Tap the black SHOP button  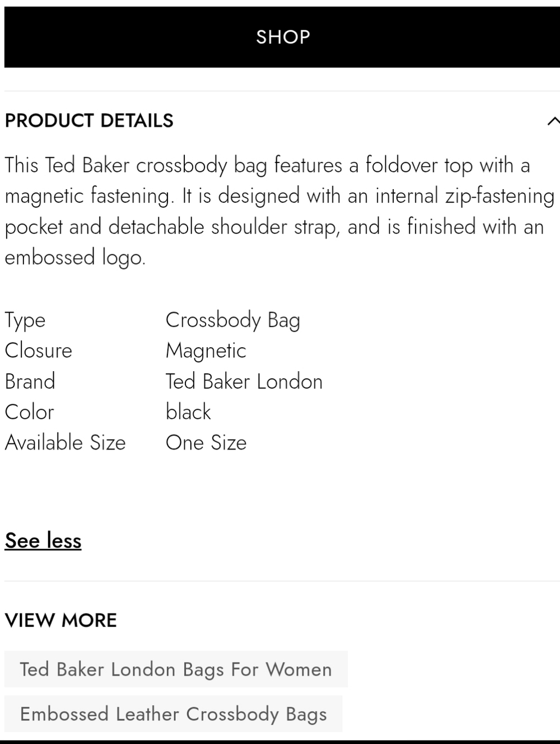(282, 37)
